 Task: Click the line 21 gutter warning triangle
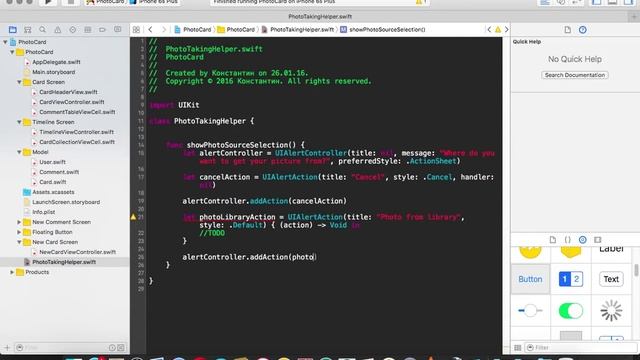133,217
